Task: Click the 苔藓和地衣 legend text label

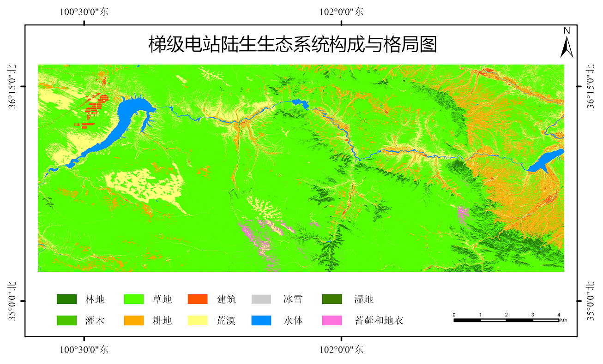Action: click(379, 320)
